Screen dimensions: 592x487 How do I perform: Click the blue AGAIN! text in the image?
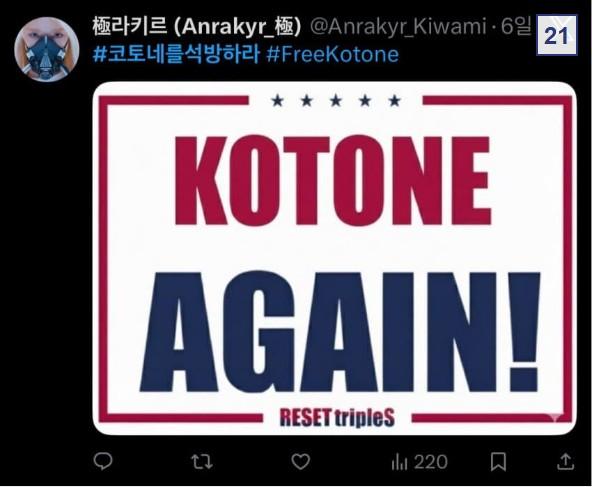point(339,331)
